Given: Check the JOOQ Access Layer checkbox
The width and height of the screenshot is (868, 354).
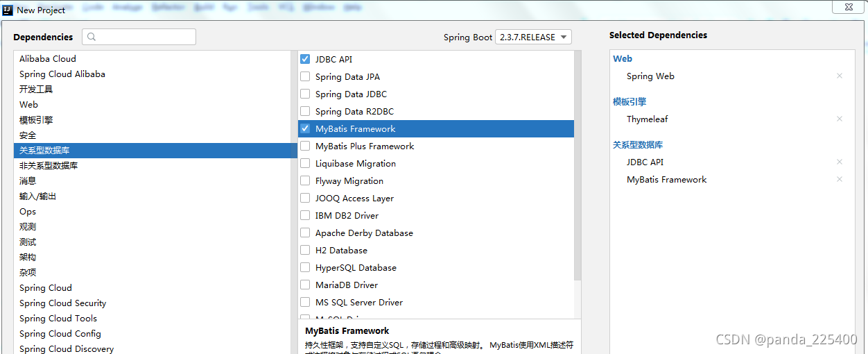Looking at the screenshot, I should click(305, 199).
